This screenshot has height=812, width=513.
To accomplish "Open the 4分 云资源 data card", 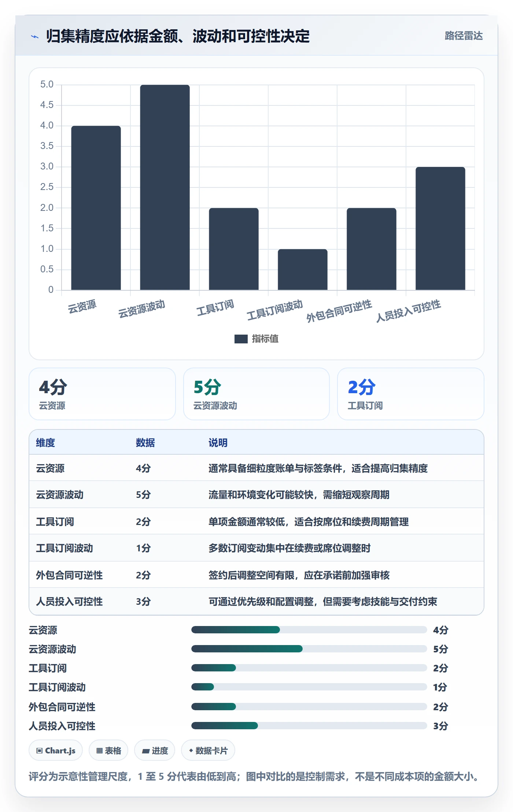I will (x=102, y=394).
